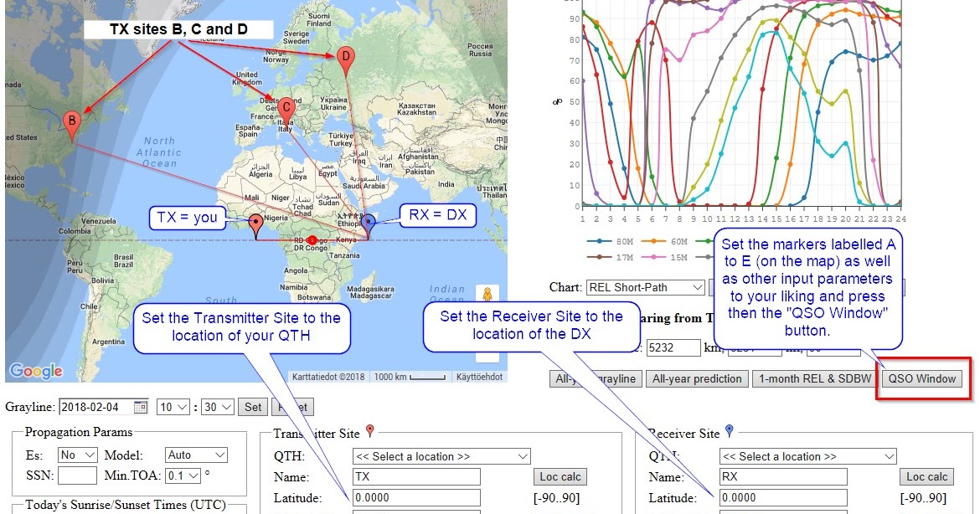Open the Model dropdown set to Auto
The height and width of the screenshot is (514, 980).
(x=196, y=454)
